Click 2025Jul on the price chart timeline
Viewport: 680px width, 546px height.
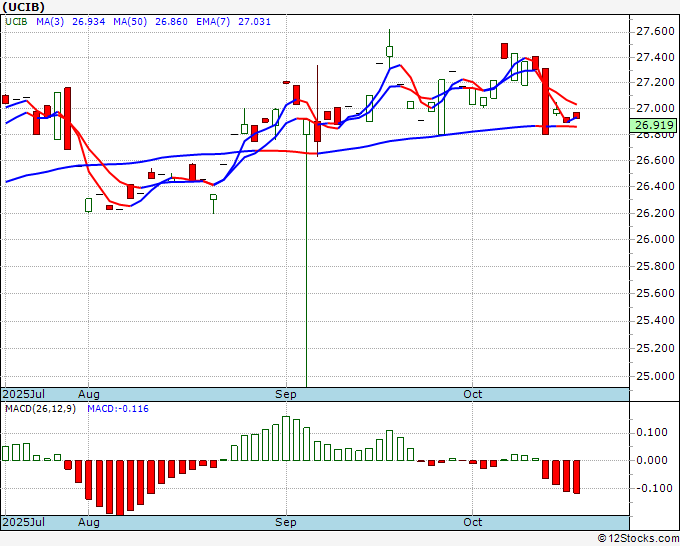24,394
